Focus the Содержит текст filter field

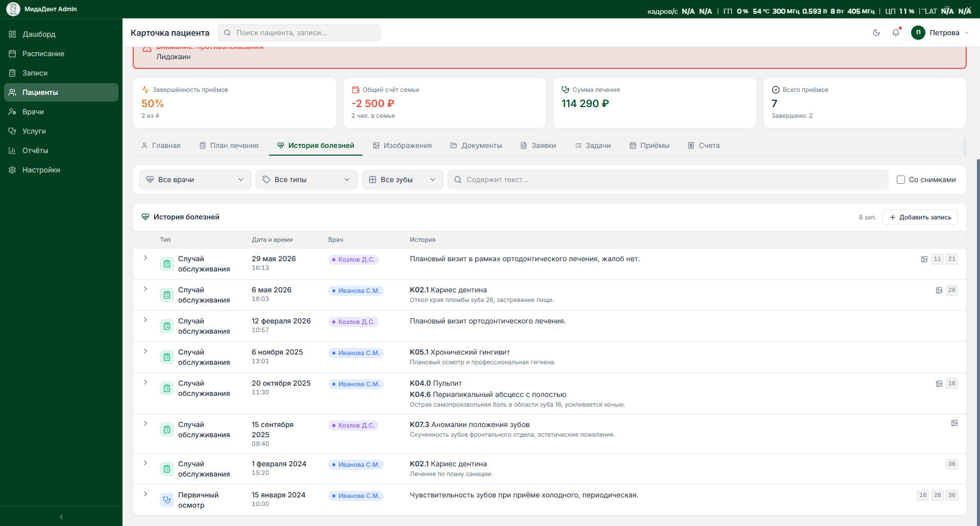point(668,180)
